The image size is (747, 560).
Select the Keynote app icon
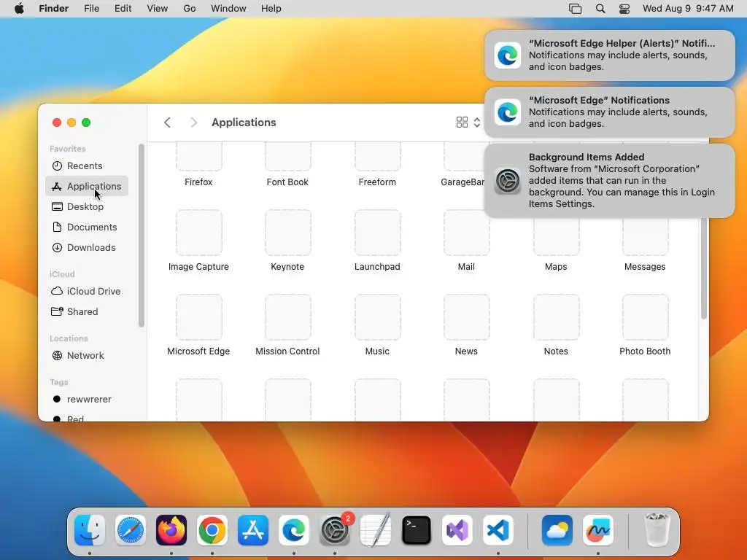(x=287, y=233)
